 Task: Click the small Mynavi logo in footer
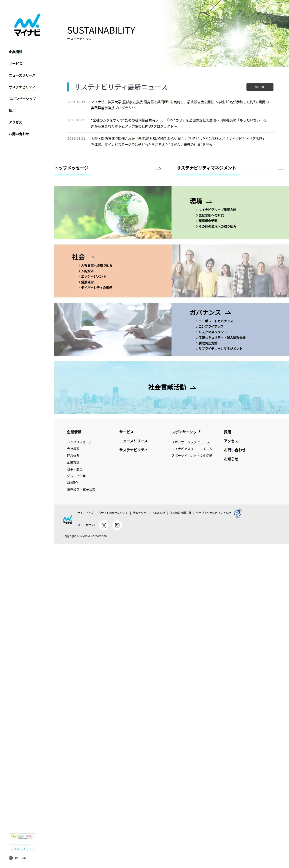[x=67, y=520]
